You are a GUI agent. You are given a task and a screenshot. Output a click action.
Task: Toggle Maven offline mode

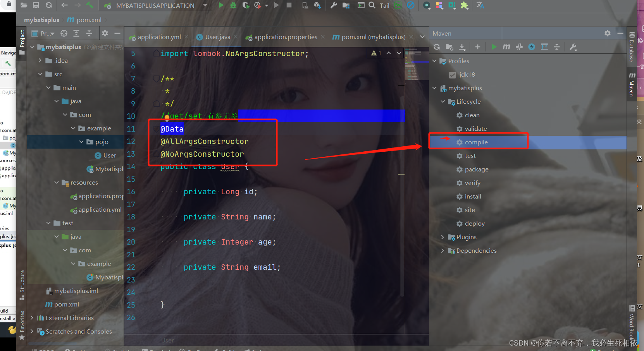coord(519,47)
